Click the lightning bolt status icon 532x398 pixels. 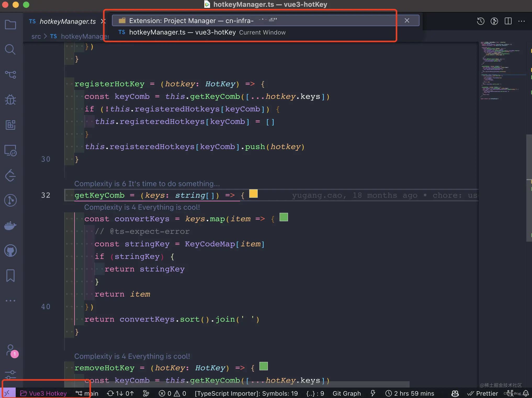(373, 393)
